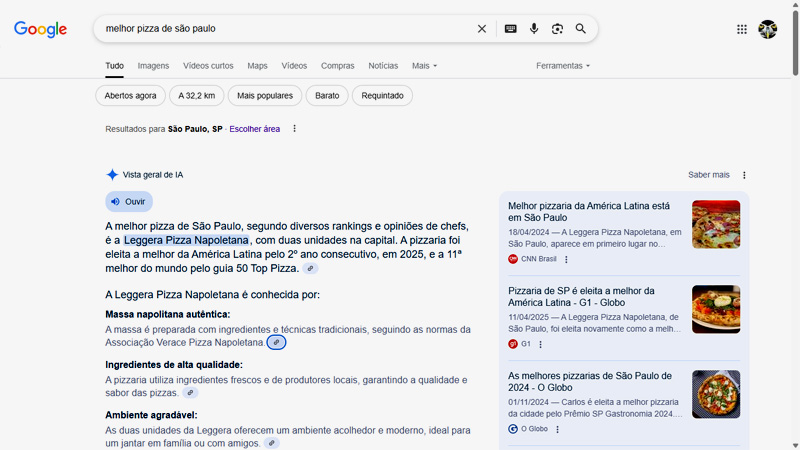Expand the Mais dropdown menu

[x=424, y=66]
